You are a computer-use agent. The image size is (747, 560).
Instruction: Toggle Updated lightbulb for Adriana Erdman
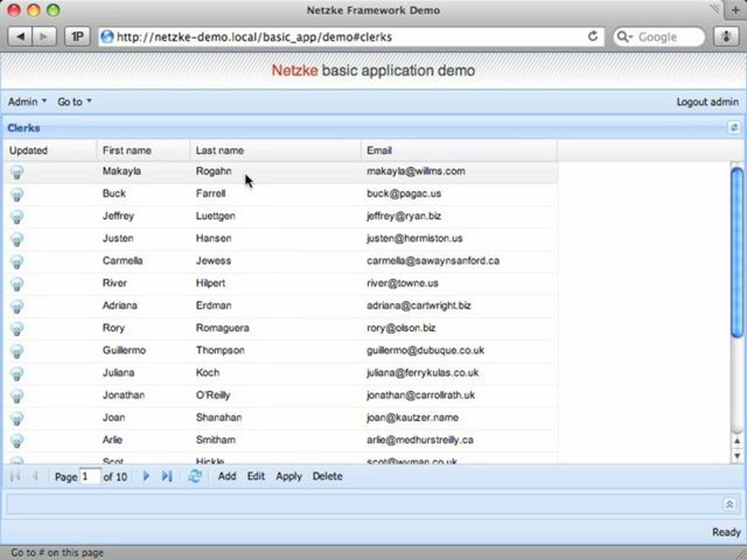coord(17,306)
